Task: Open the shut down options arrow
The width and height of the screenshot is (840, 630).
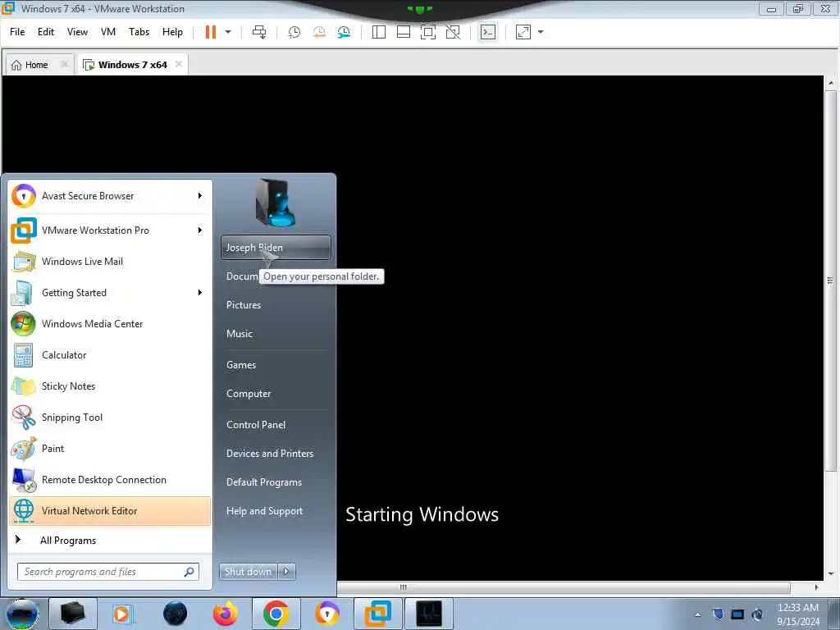Action: (x=286, y=572)
